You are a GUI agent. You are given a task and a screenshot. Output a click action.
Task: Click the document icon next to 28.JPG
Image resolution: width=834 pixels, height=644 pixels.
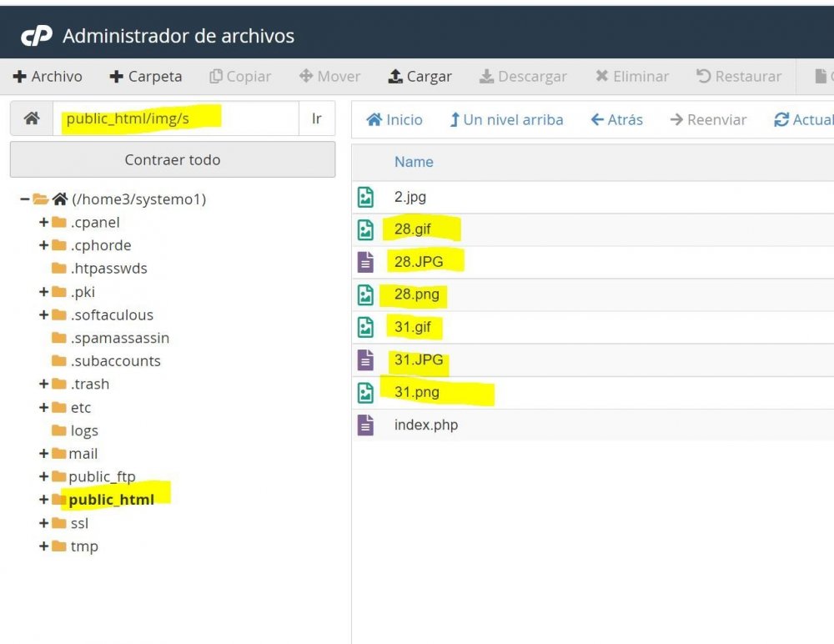pyautogui.click(x=365, y=262)
